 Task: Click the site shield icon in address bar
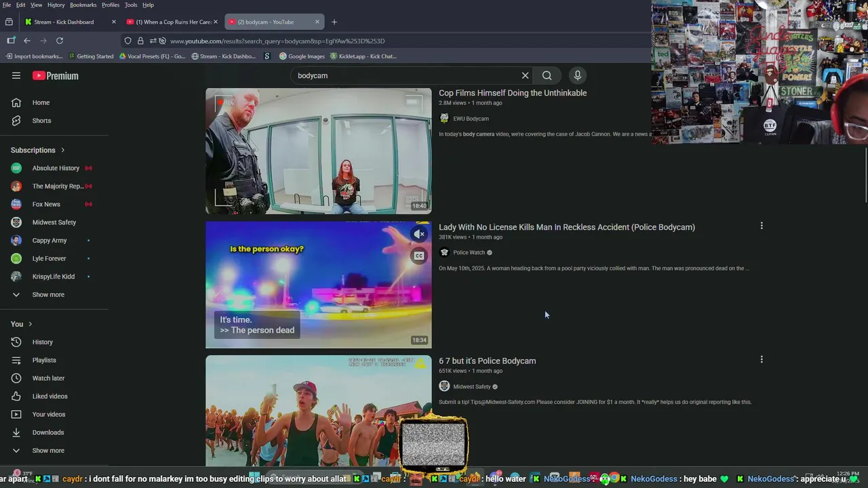[x=127, y=41]
